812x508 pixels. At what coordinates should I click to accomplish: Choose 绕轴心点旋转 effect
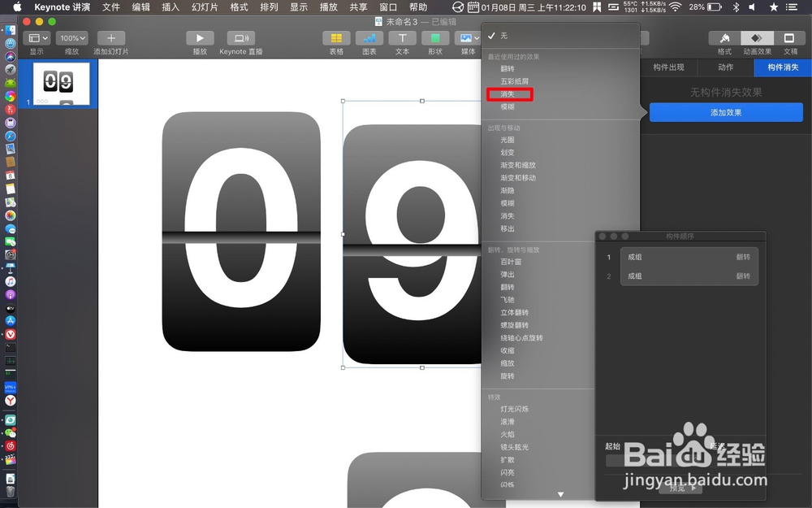pyautogui.click(x=521, y=338)
